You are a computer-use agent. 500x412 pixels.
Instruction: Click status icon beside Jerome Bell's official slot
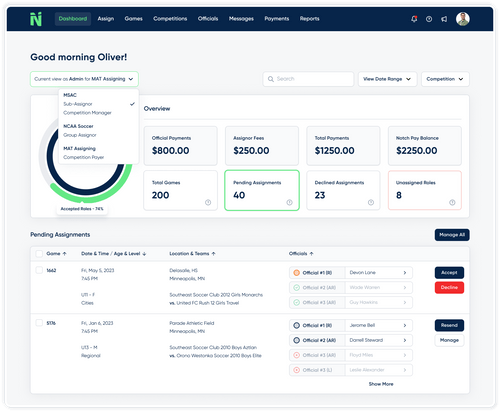(296, 325)
